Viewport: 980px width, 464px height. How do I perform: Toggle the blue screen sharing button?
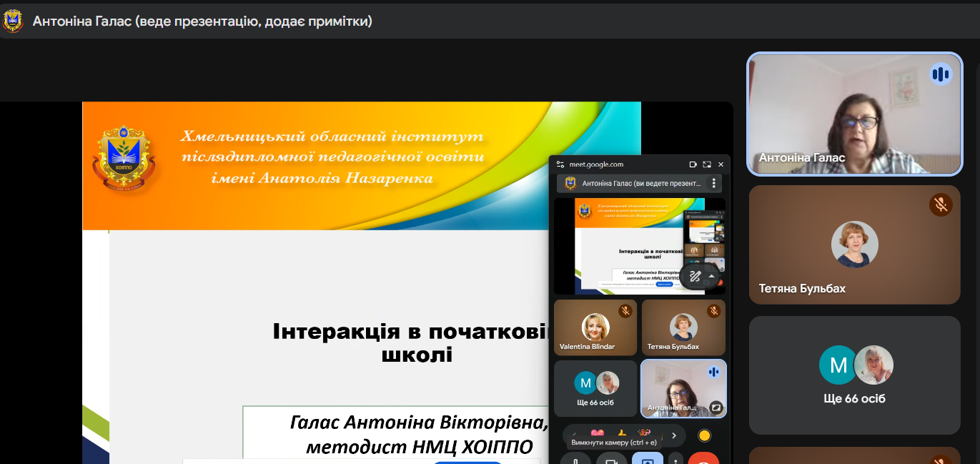click(x=647, y=459)
